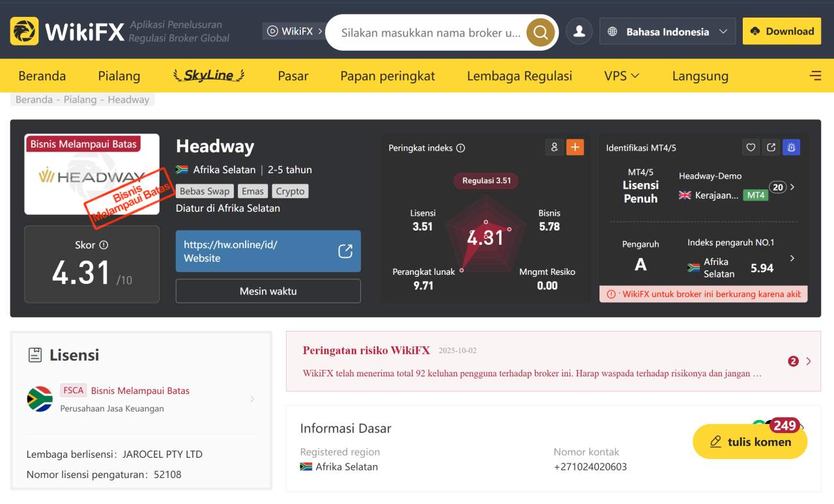Click the info icon beside Skor
Viewport: 834px width, 504px height.
coord(104,245)
